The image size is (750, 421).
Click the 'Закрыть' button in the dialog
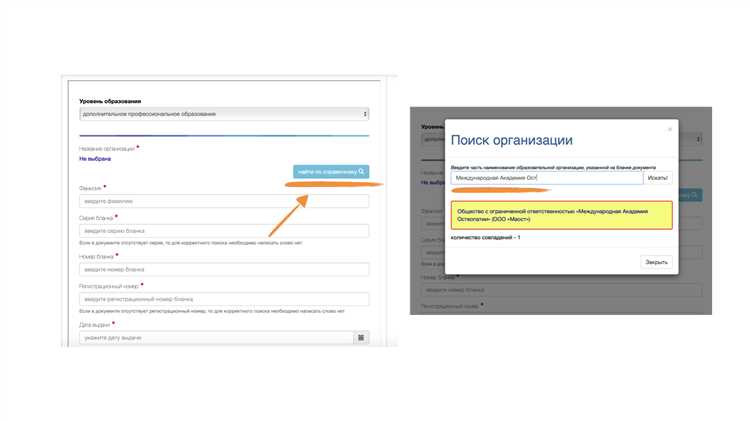pos(656,262)
